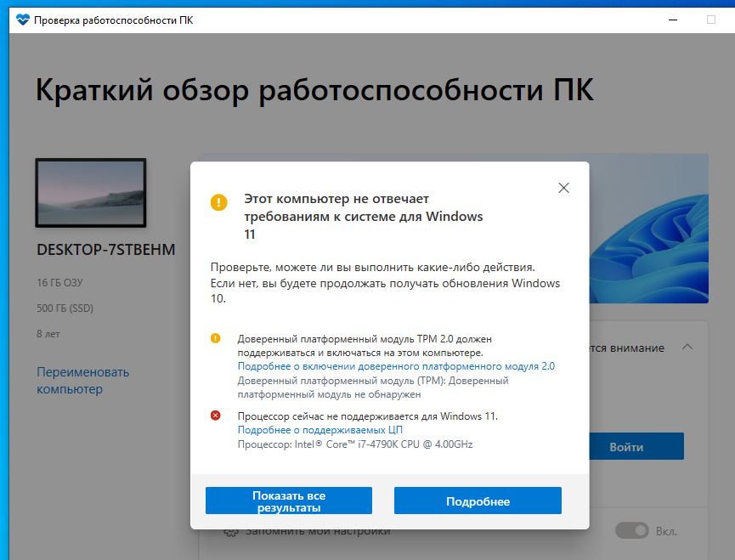The height and width of the screenshot is (560, 735).
Task: Click the desktop wallpaper thumbnail of the PC
Action: coord(91,193)
